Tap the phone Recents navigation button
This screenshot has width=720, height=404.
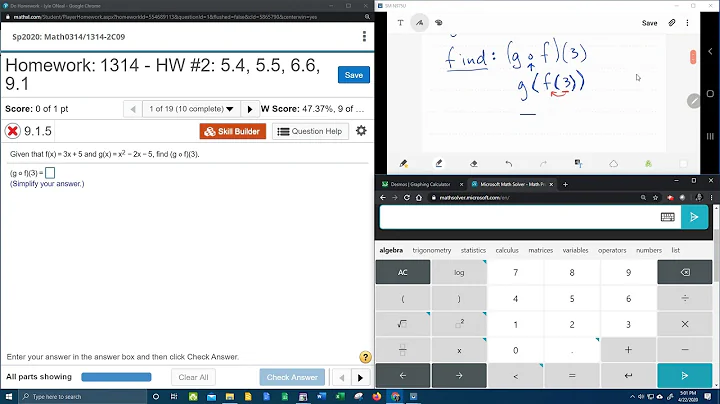pyautogui.click(x=710, y=136)
